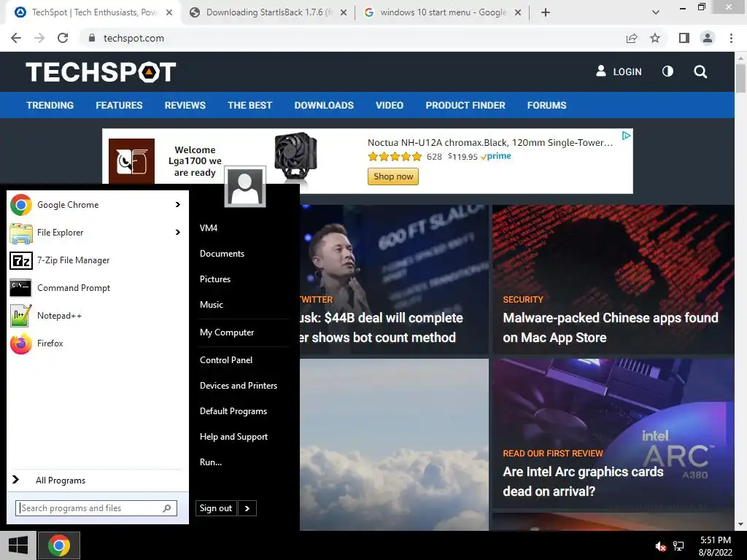The width and height of the screenshot is (747, 560).
Task: Click the Windows Start button
Action: pos(18,545)
